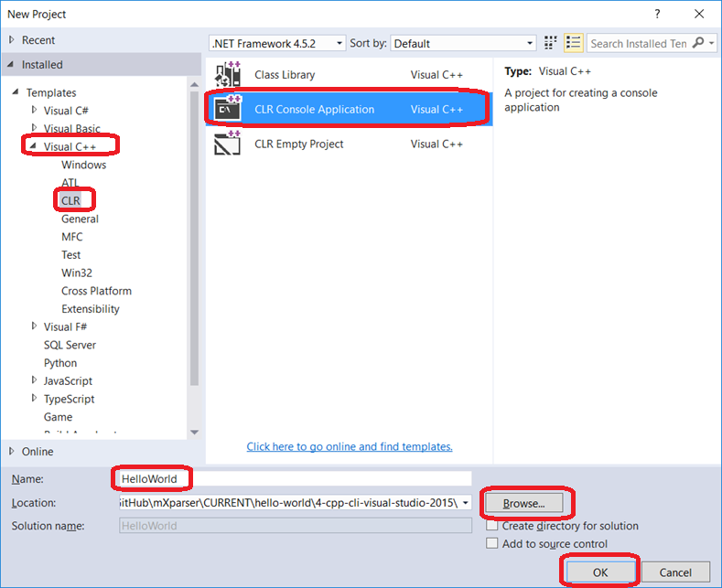Viewport: 722px width, 588px height.
Task: Select the Windows template category
Action: 84,165
